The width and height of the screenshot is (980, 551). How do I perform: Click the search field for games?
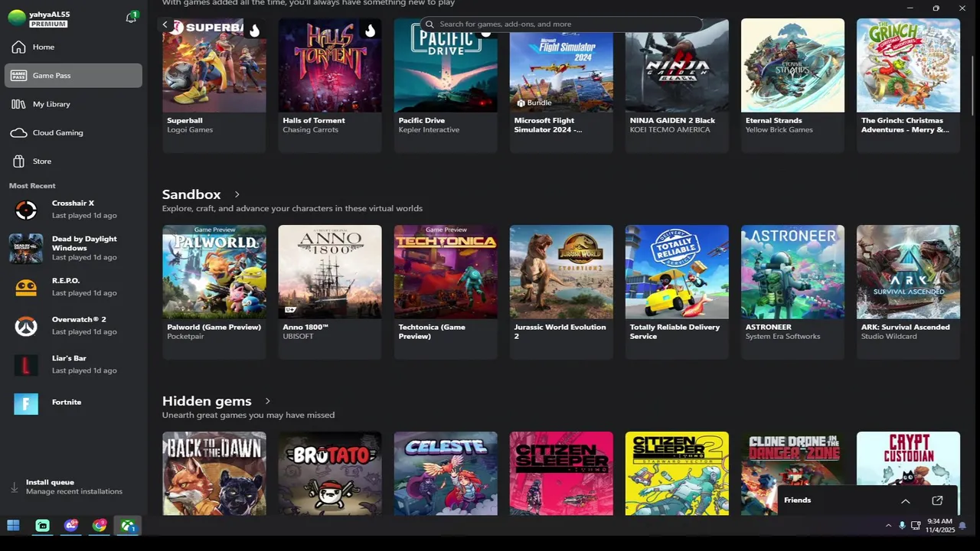click(x=561, y=24)
